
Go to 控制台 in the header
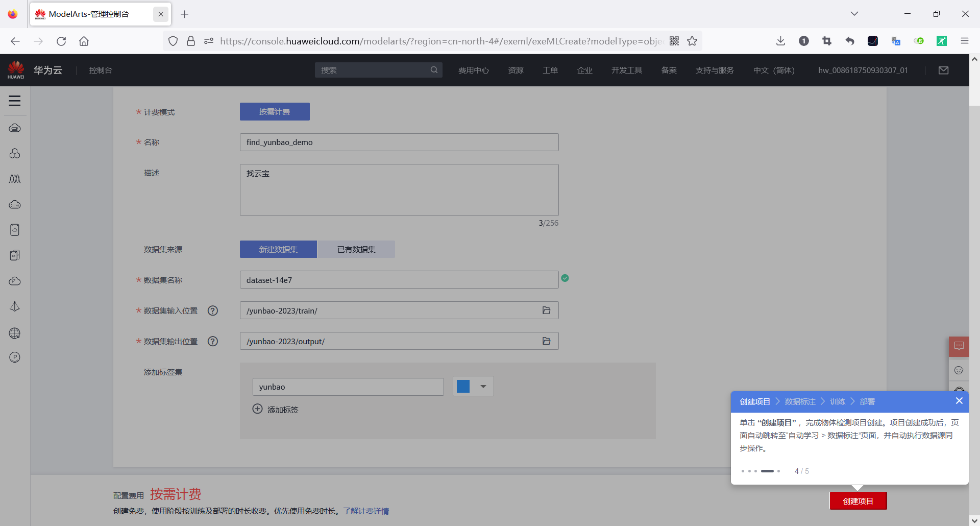tap(101, 70)
